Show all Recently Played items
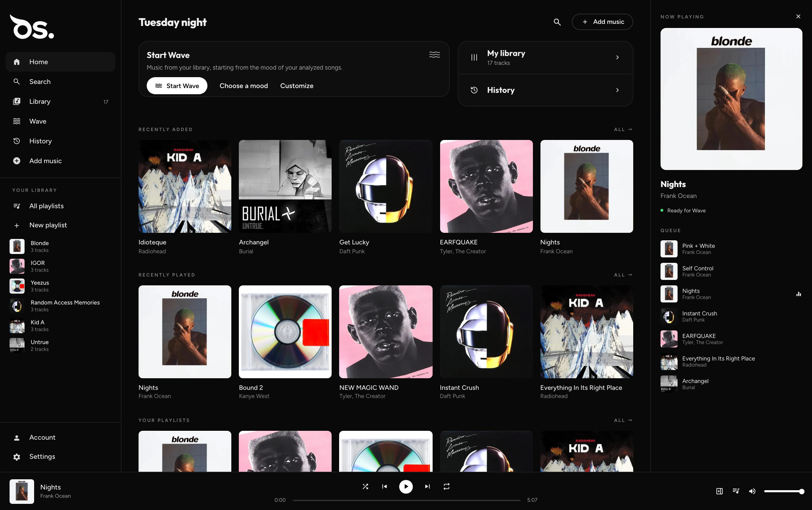This screenshot has width=812, height=510. [x=623, y=275]
